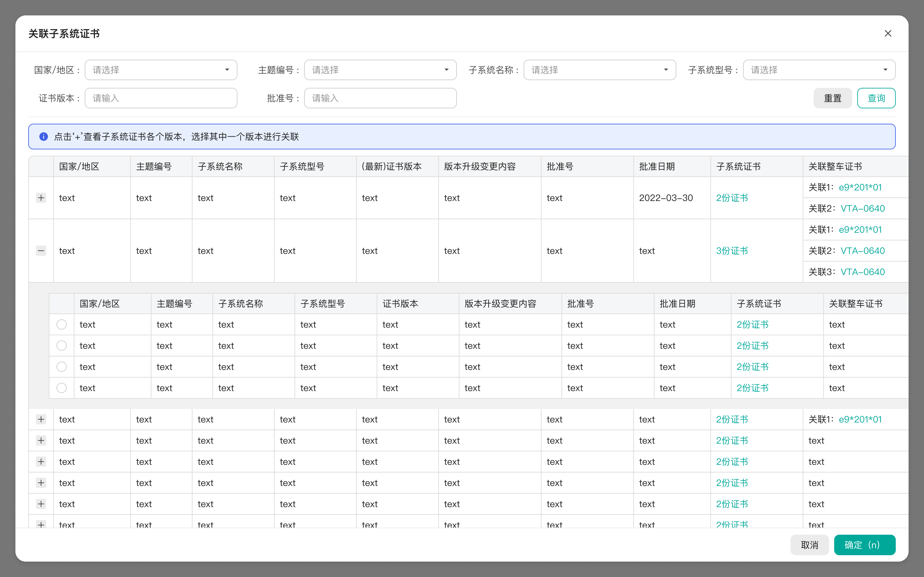This screenshot has width=924, height=577.
Task: Click the 证书版本 input field
Action: pyautogui.click(x=161, y=98)
